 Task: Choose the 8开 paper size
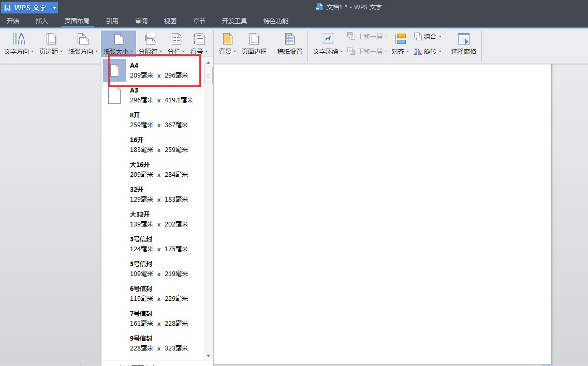pos(153,120)
